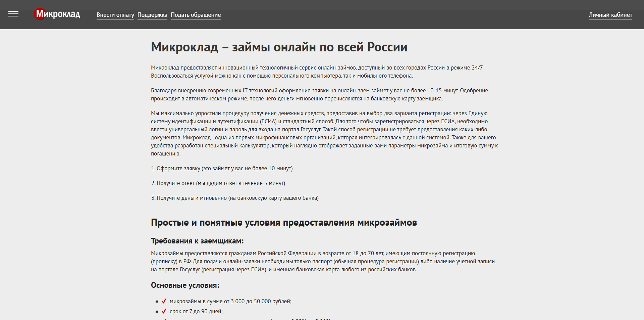
Task: Select step two Получите ответ
Action: 218,183
